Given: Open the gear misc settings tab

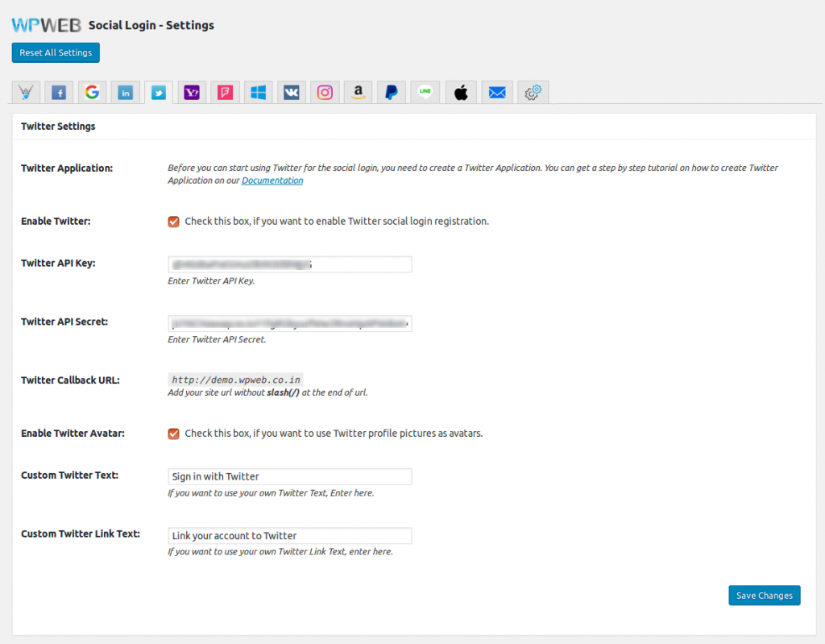Looking at the screenshot, I should (x=533, y=93).
